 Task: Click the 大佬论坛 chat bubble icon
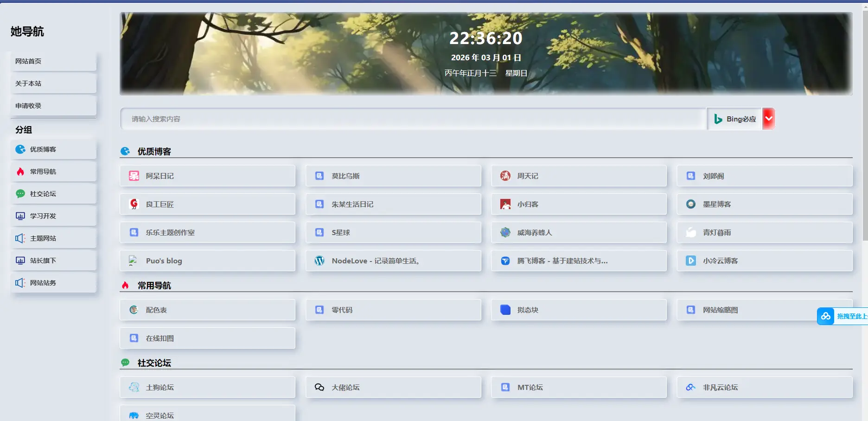point(319,388)
